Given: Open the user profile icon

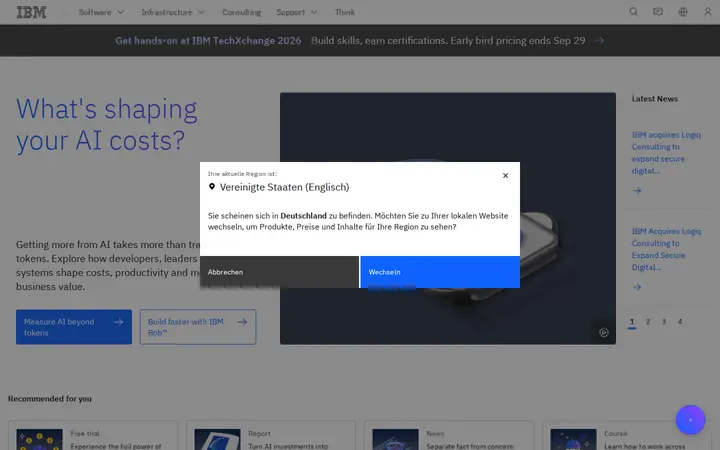Looking at the screenshot, I should click(x=708, y=12).
